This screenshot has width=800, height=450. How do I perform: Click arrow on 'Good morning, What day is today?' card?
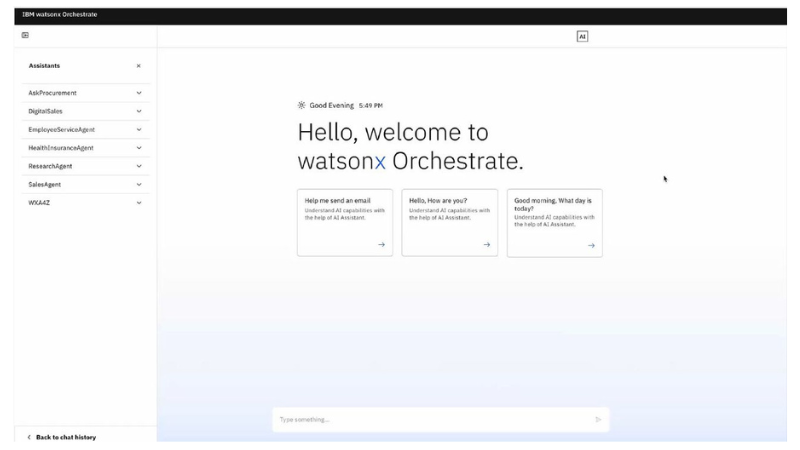point(591,245)
